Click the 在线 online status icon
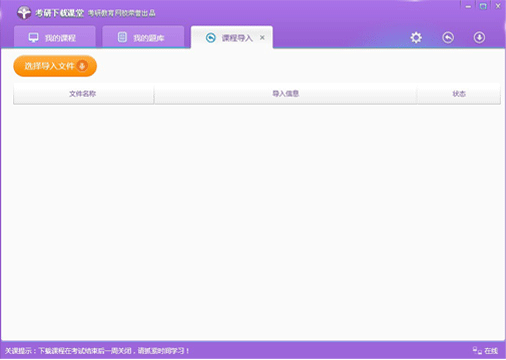Viewport: 506px width, 360px height. (x=477, y=350)
